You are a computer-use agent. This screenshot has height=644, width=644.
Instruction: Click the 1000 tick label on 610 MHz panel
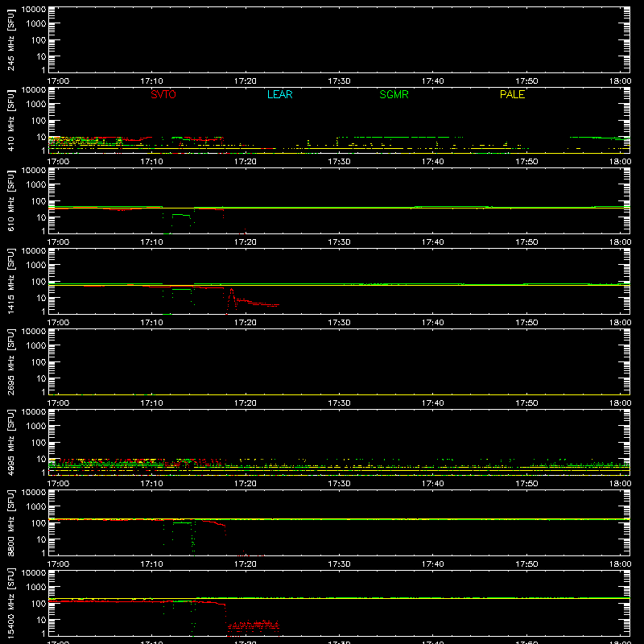[36, 185]
